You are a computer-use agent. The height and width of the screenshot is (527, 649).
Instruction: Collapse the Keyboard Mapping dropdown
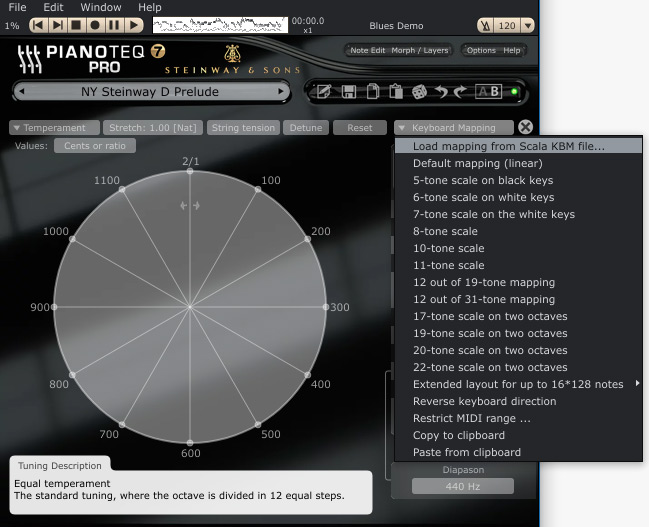[x=454, y=128]
